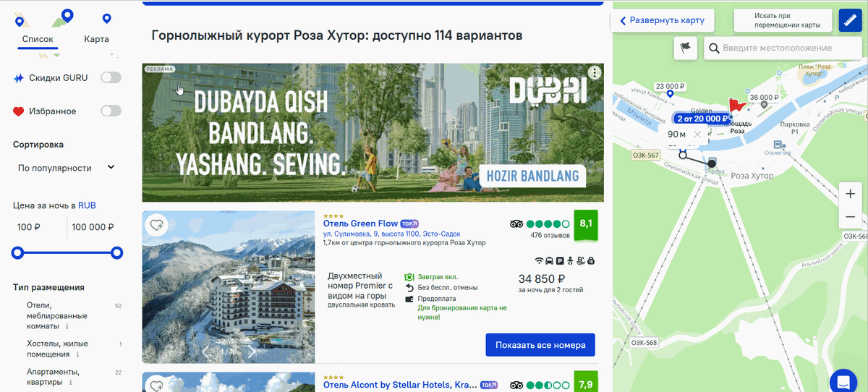This screenshot has height=392, width=868.
Task: Click the 476 отзывов text
Action: pos(550,235)
